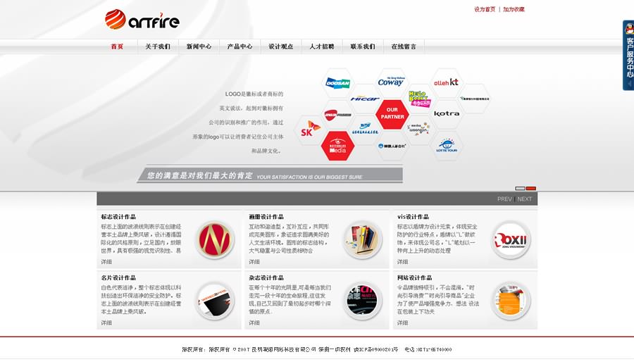Open 产品中心 navigation tab

tap(240, 46)
